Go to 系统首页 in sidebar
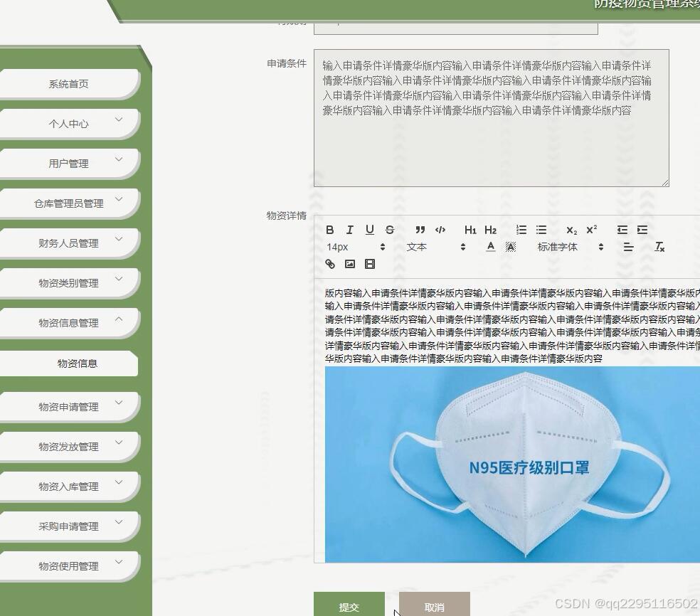Viewport: 700px width, 616px height. (x=68, y=84)
